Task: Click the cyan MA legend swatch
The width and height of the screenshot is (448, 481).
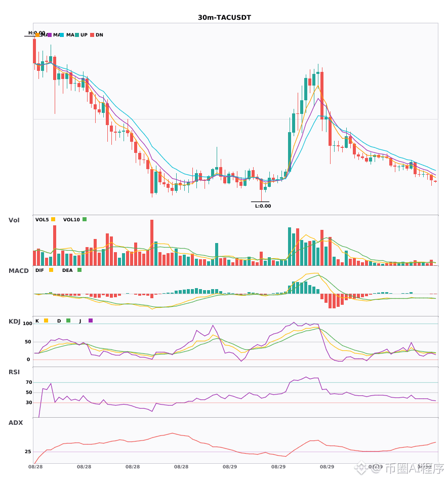Action: pos(62,35)
